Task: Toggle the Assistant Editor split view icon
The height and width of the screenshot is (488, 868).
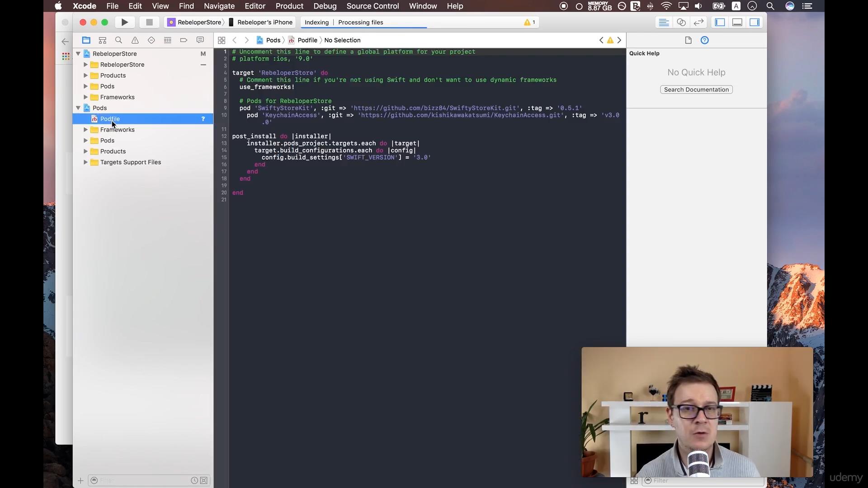Action: click(x=681, y=22)
